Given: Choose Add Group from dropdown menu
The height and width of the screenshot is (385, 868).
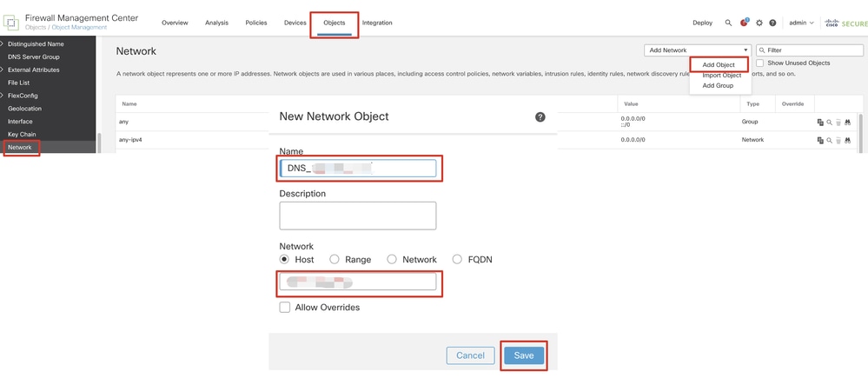Looking at the screenshot, I should (718, 86).
